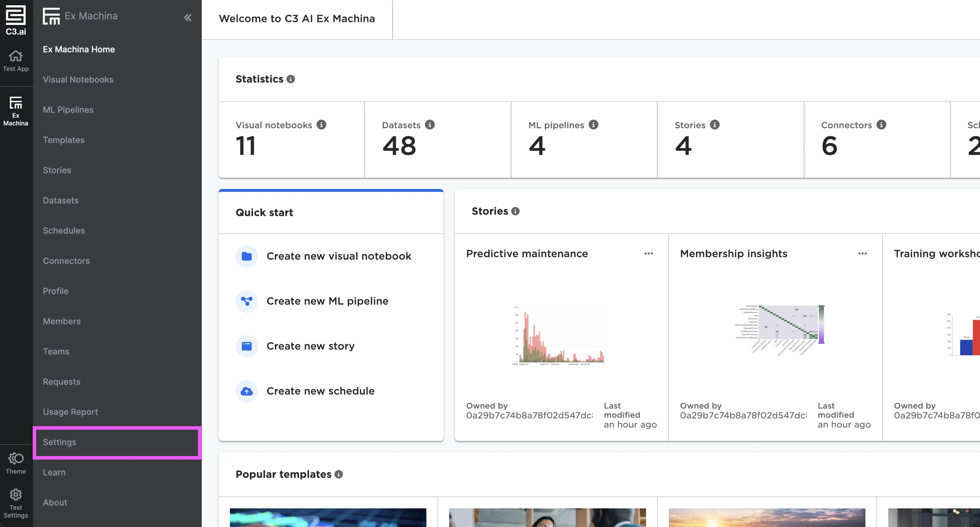Open Predictive maintenance options menu
The height and width of the screenshot is (527, 980).
click(649, 254)
